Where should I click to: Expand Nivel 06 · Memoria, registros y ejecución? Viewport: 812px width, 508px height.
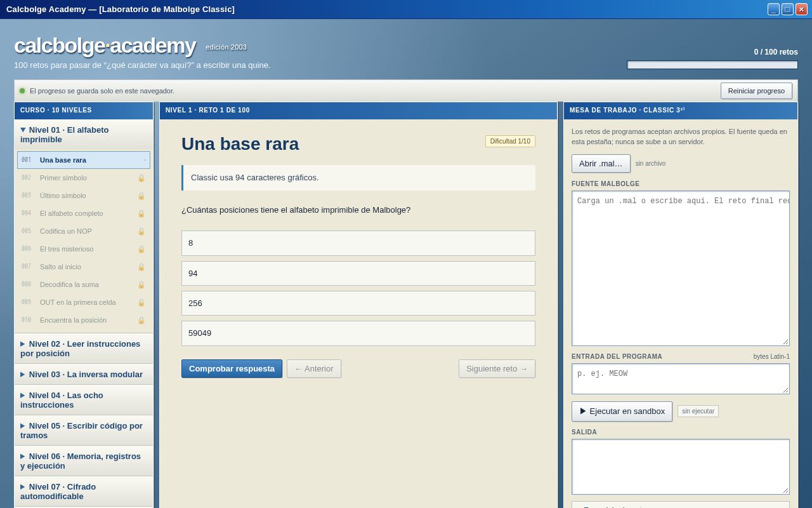(84, 461)
